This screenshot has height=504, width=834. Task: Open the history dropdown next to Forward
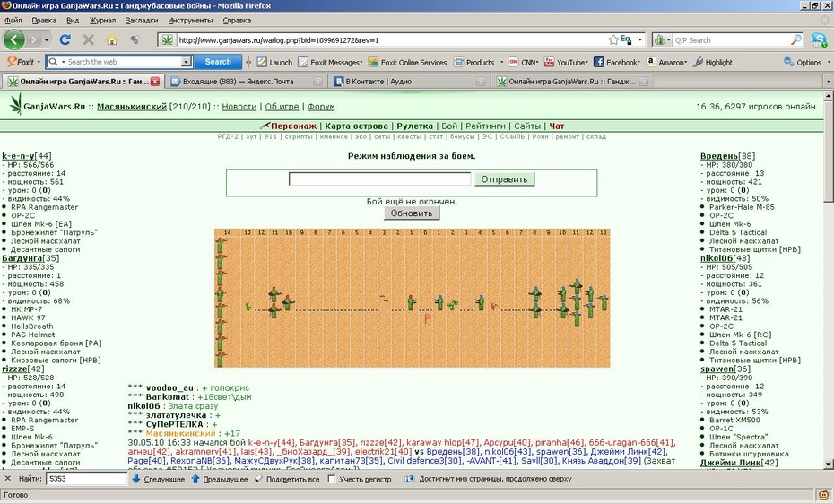(x=47, y=39)
